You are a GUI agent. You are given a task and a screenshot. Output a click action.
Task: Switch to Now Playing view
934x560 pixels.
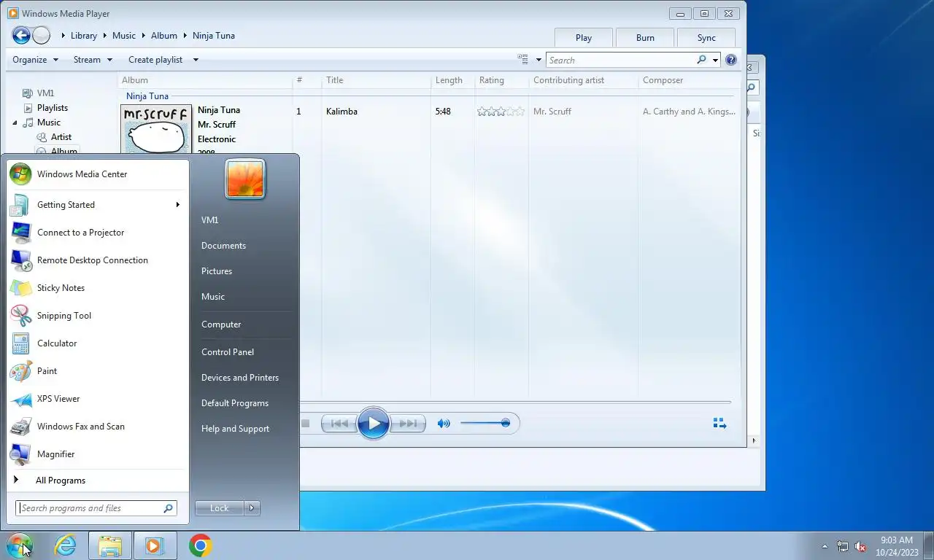tap(719, 424)
